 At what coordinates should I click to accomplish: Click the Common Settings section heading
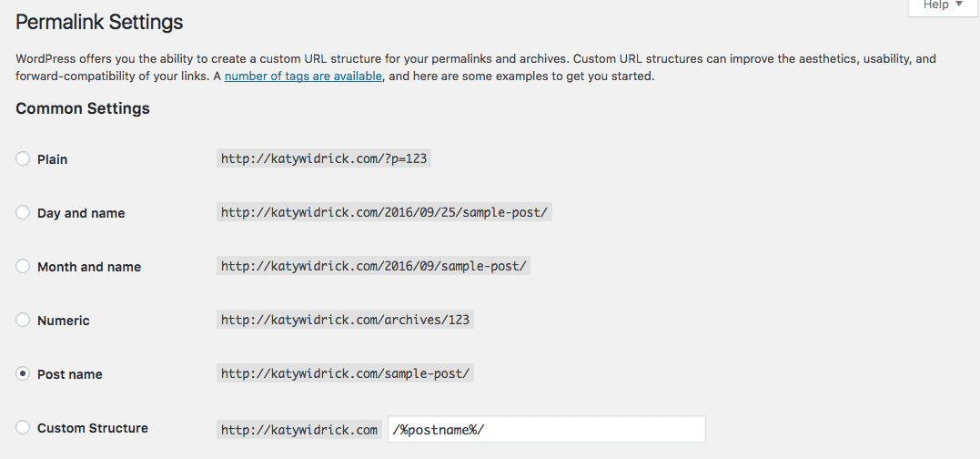click(x=83, y=108)
